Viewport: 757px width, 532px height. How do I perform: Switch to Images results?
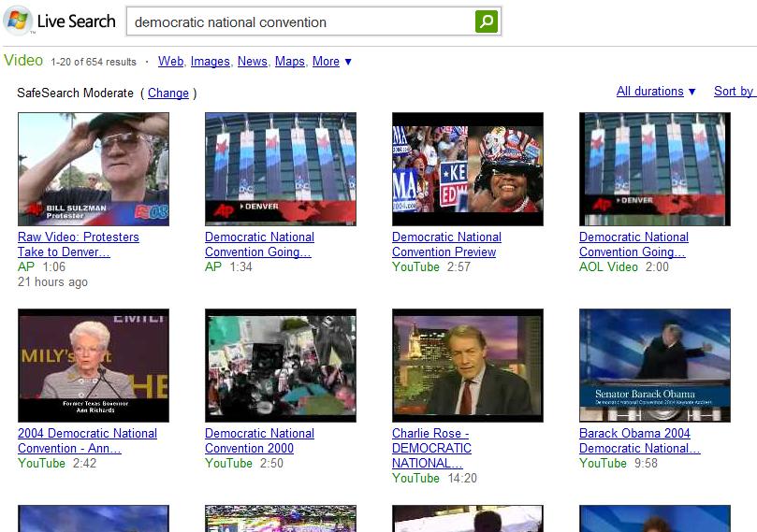[x=210, y=62]
